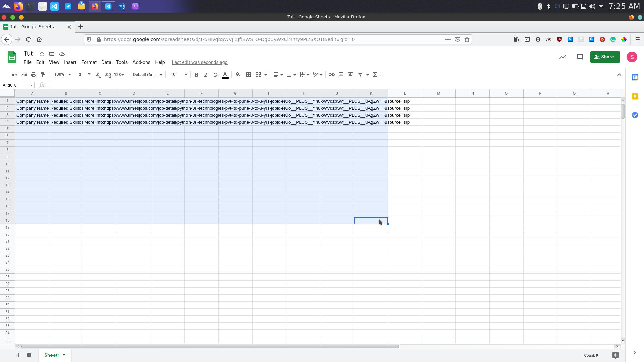Open the zoom 100% dropdown
This screenshot has height=362, width=644.
(62, 75)
